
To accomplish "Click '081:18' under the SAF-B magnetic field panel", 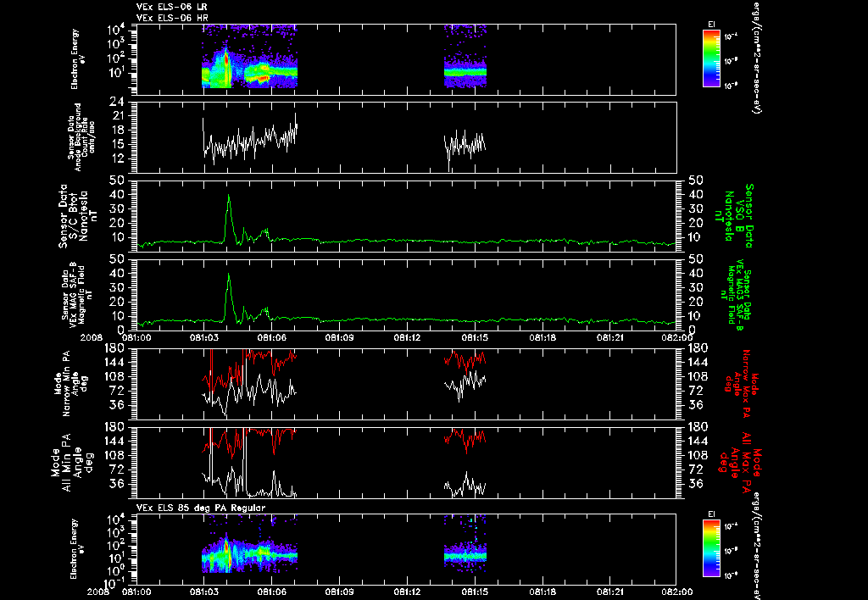I will tap(542, 337).
